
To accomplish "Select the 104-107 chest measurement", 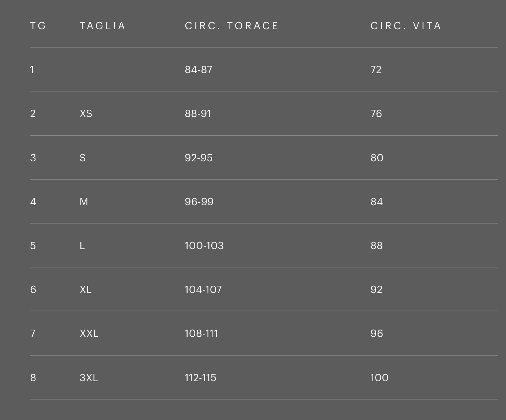I will pyautogui.click(x=203, y=290).
